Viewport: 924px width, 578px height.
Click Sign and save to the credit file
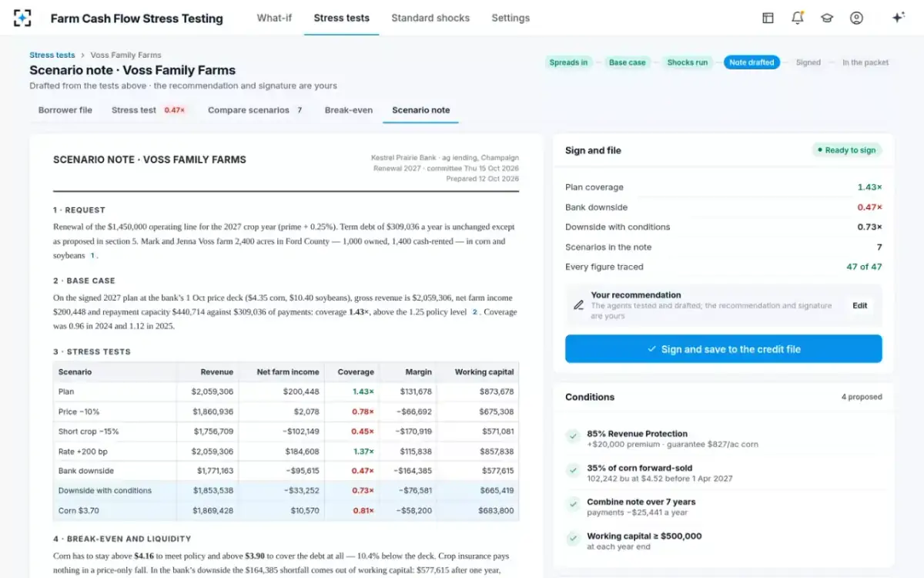[723, 349]
